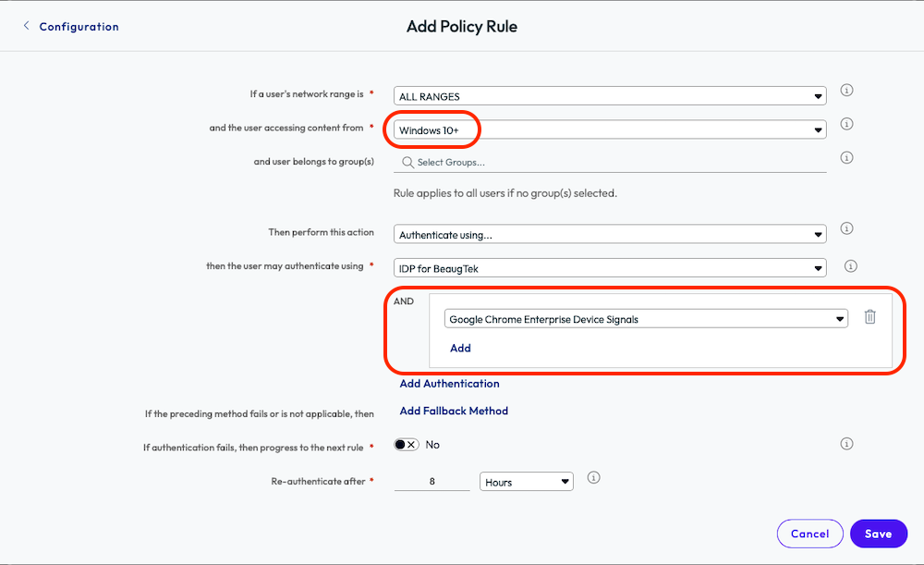Click the info icon beside the Hours dropdown
Screen dimensions: 924x565
click(x=594, y=478)
